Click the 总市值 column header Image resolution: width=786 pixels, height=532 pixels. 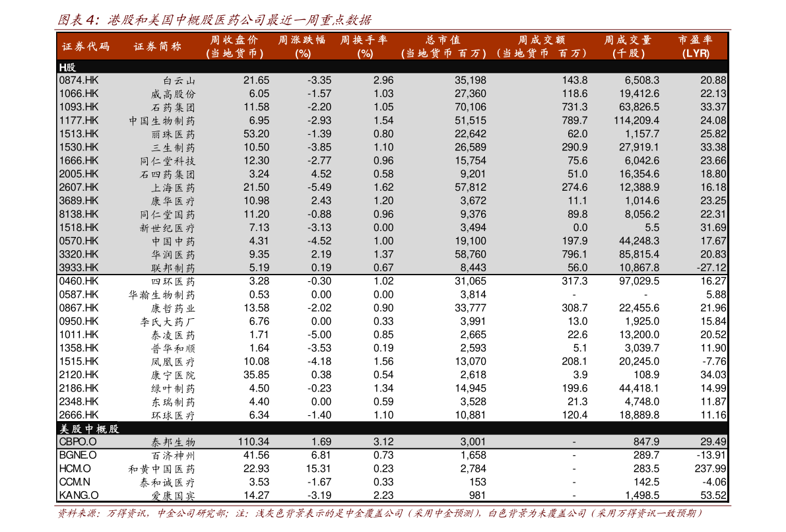pos(443,47)
